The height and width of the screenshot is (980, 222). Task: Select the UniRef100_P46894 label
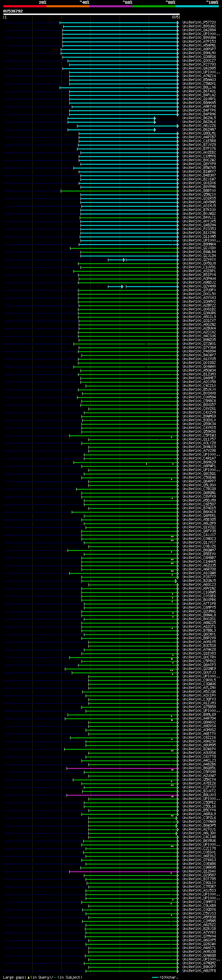pyautogui.click(x=199, y=351)
